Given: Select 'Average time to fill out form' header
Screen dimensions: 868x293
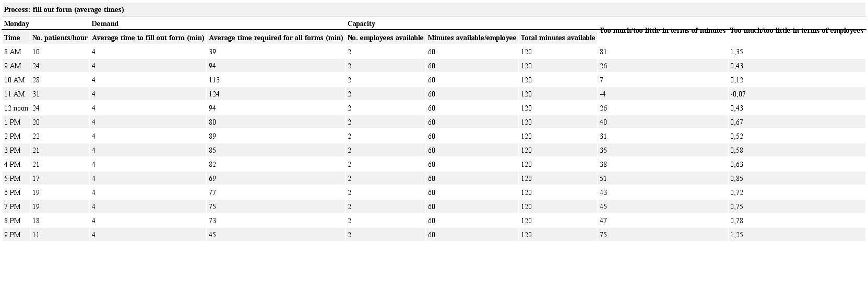Looking at the screenshot, I should [148, 38].
